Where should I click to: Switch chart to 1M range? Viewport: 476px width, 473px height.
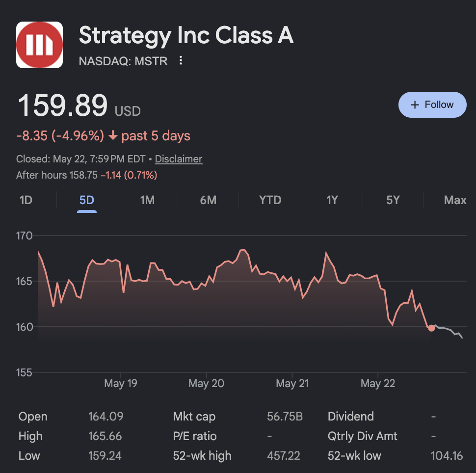click(147, 200)
